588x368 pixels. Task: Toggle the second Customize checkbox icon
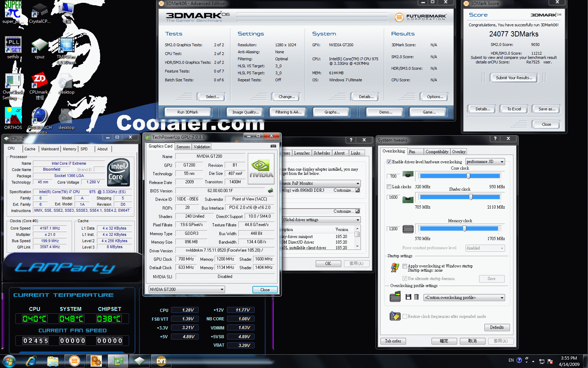(357, 211)
